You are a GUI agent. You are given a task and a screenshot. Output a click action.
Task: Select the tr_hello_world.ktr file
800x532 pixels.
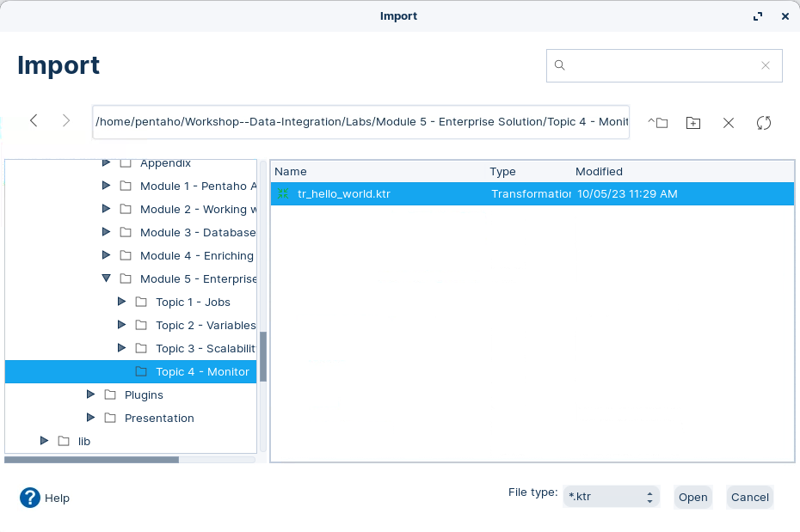[x=343, y=194]
